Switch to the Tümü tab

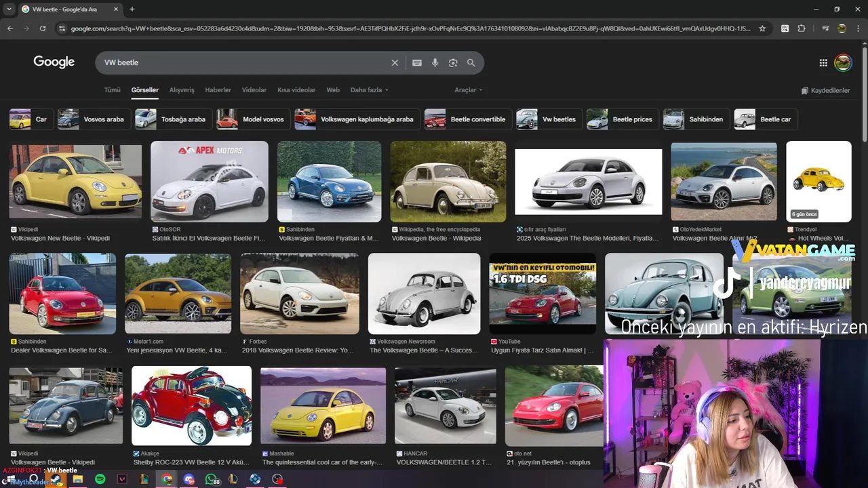coord(112,90)
